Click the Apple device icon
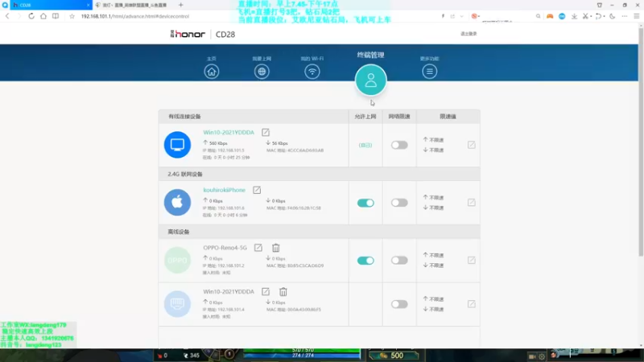Screen dimensions: 644x362 coord(177,203)
